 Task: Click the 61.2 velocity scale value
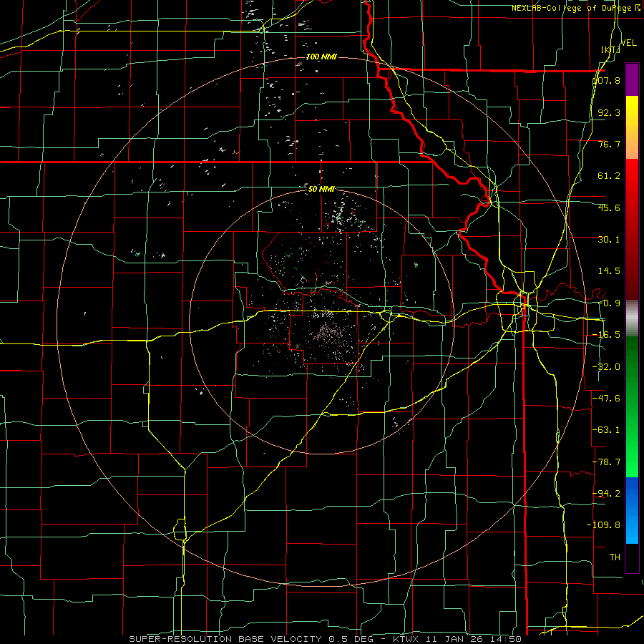click(x=609, y=176)
